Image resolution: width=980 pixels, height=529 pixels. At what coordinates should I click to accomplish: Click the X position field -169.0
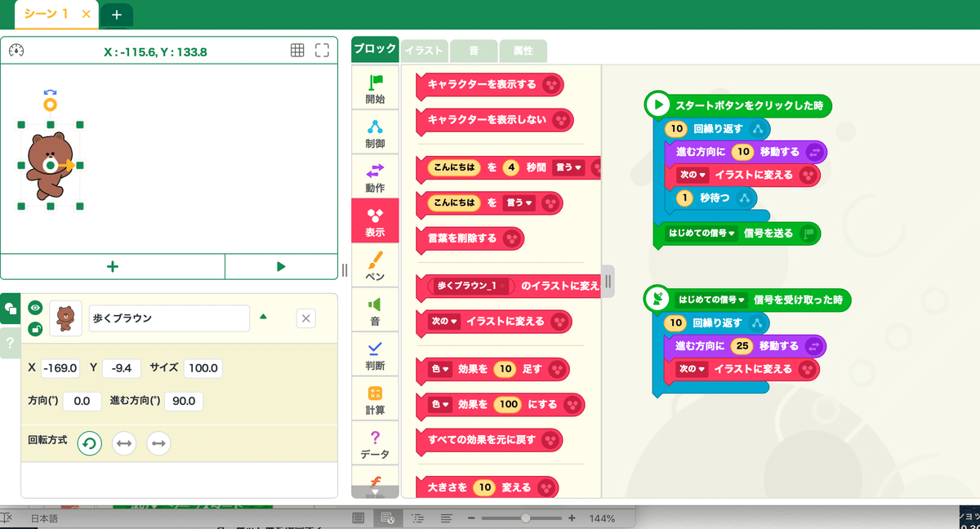coord(60,368)
